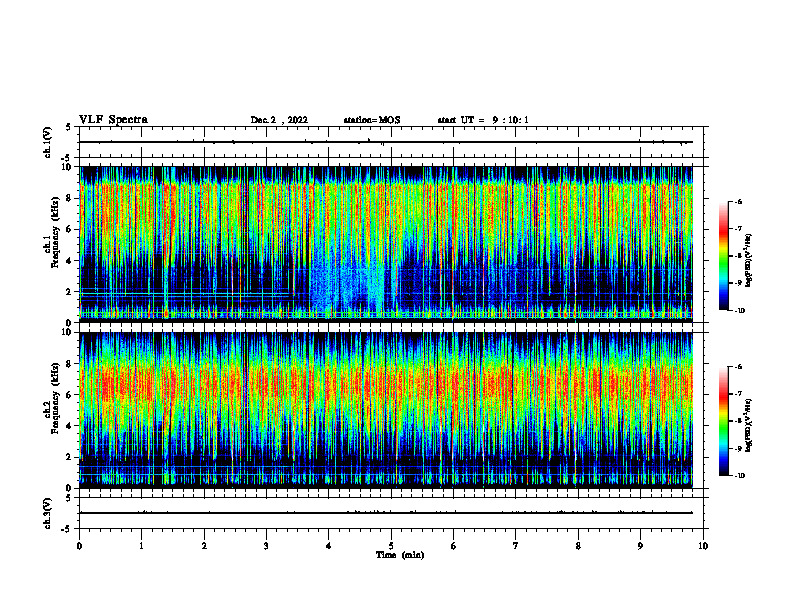Click time axis tick label "1"
792x612 pixels.
141,546
